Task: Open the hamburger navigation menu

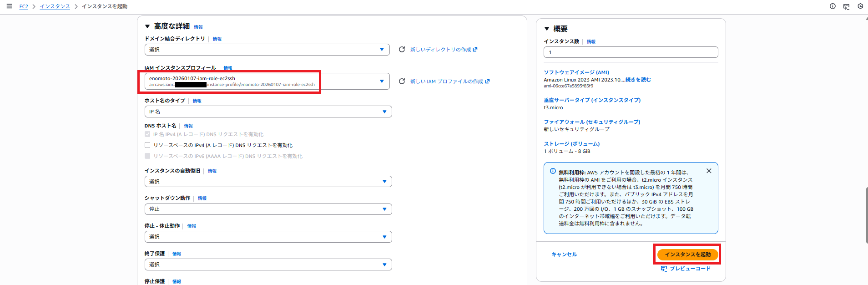Action: (9, 6)
